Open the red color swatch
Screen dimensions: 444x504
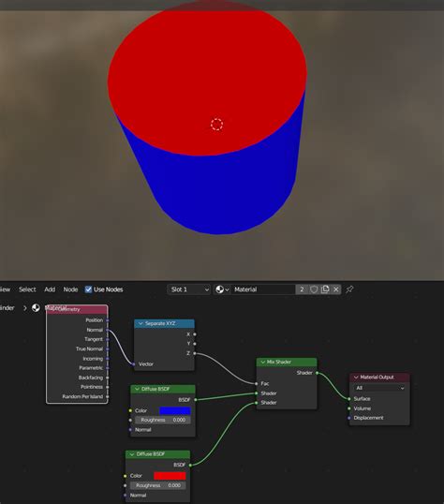pos(170,476)
